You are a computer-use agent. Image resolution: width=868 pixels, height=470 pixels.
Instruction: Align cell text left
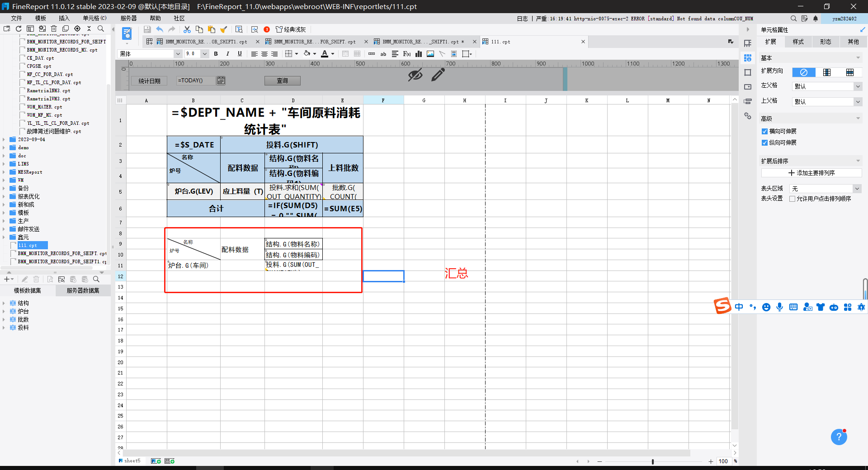tap(255, 54)
